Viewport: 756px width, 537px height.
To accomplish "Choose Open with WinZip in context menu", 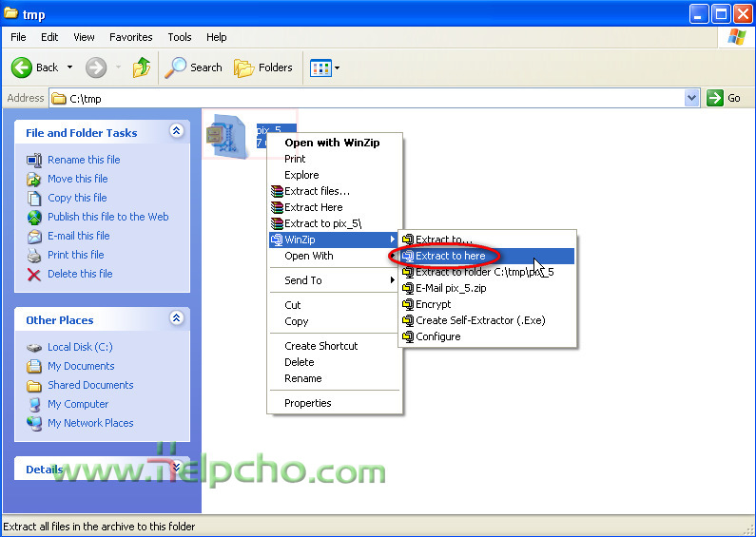I will point(335,143).
